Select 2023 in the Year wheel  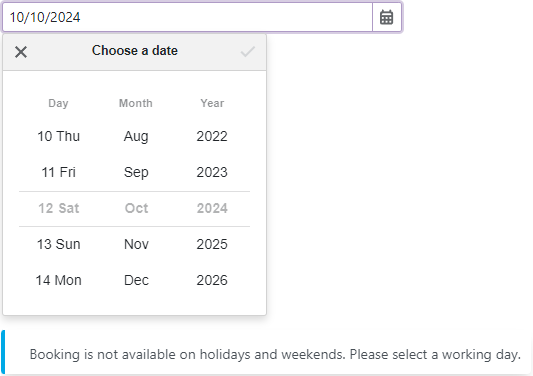(212, 172)
